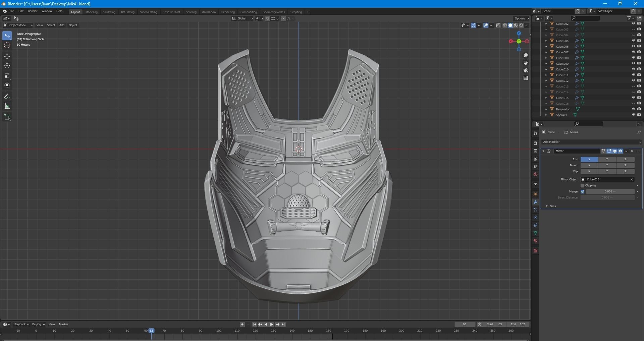Open the Add Modifier dropdown
The image size is (644, 341).
pyautogui.click(x=591, y=142)
